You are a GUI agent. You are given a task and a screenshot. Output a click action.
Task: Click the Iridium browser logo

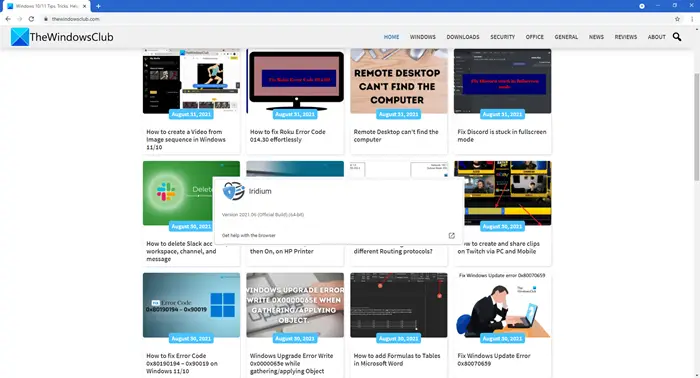233,191
